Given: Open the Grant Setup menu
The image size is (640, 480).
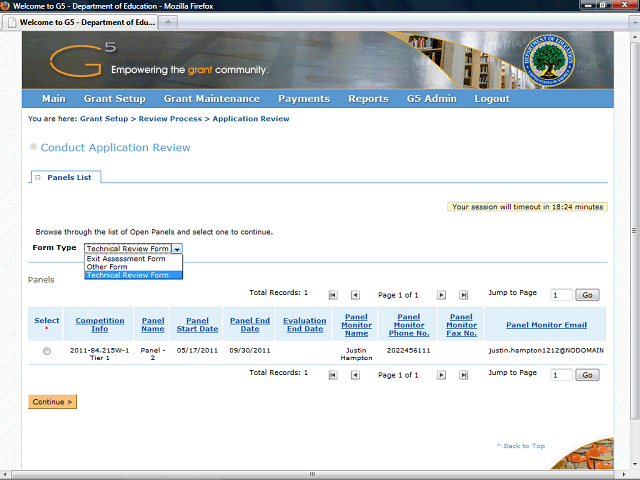Looking at the screenshot, I should (114, 99).
